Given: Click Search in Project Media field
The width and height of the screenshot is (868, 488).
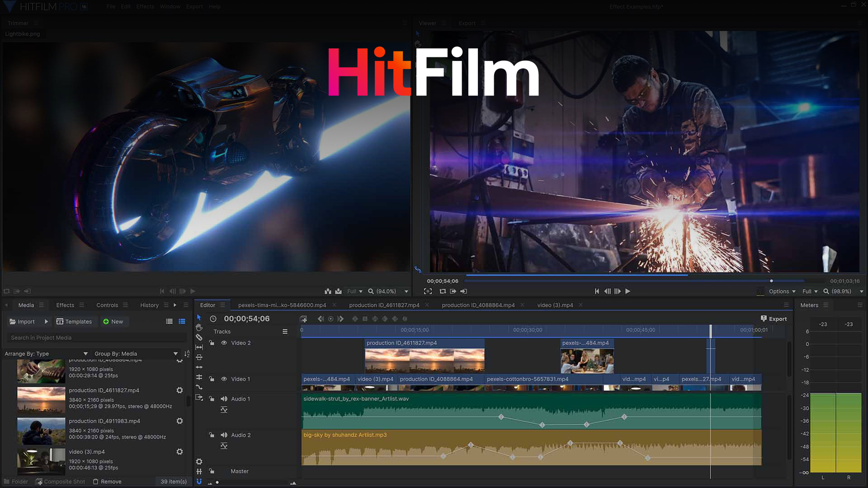Looking at the screenshot, I should (96, 338).
